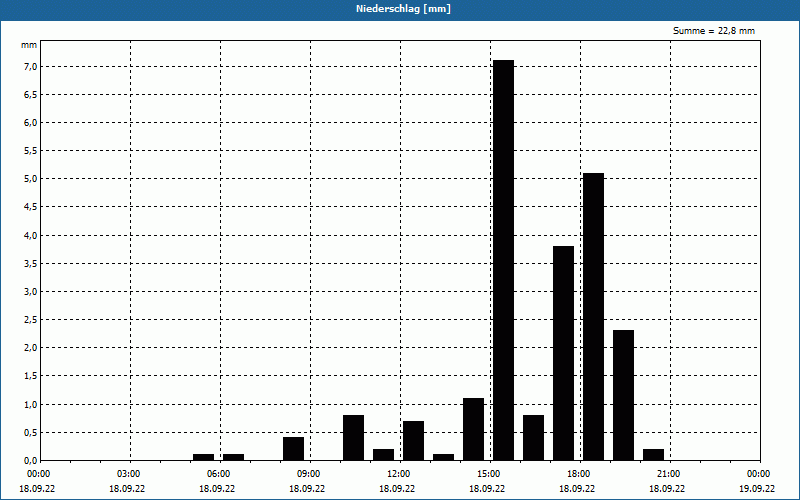Image resolution: width=800 pixels, height=500 pixels.
Task: Select the 06:00 time label
Action: [x=219, y=474]
